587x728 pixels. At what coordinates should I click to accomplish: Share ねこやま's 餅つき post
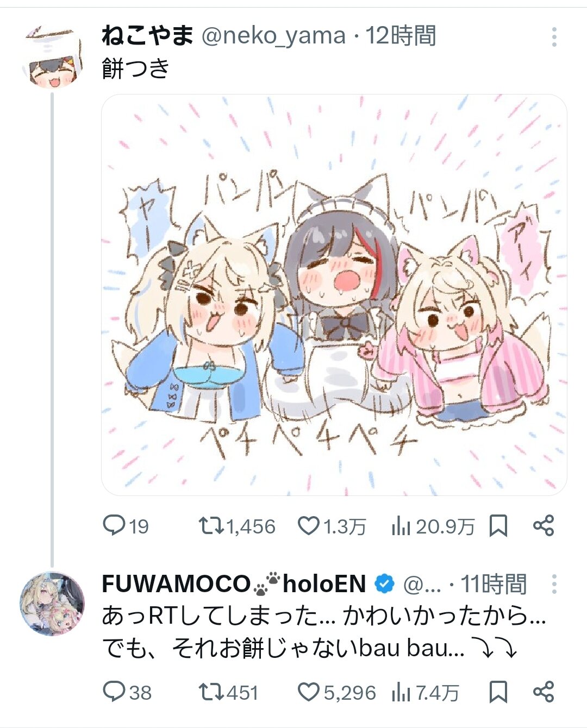point(543,526)
